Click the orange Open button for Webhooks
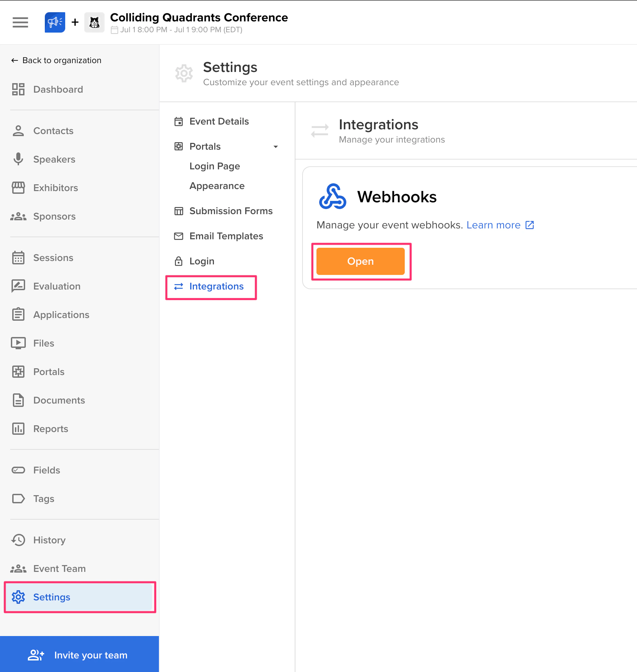This screenshot has width=637, height=672. point(360,261)
